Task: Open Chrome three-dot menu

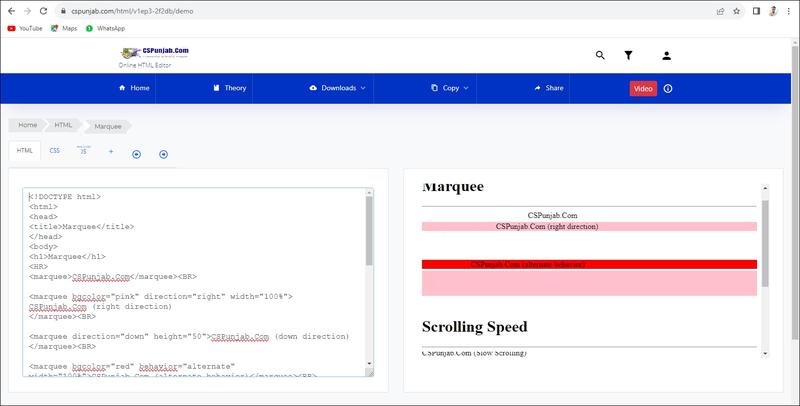Action: (x=788, y=11)
